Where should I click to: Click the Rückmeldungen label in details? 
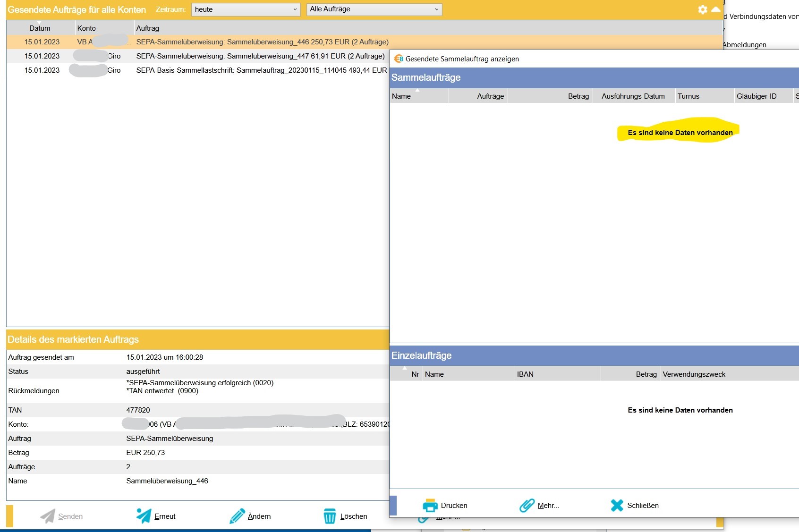click(x=34, y=391)
